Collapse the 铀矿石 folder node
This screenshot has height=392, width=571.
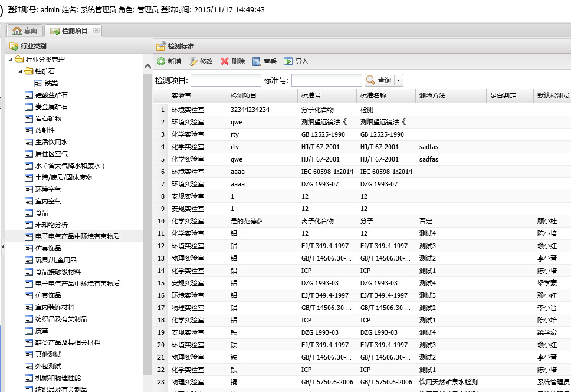point(21,71)
